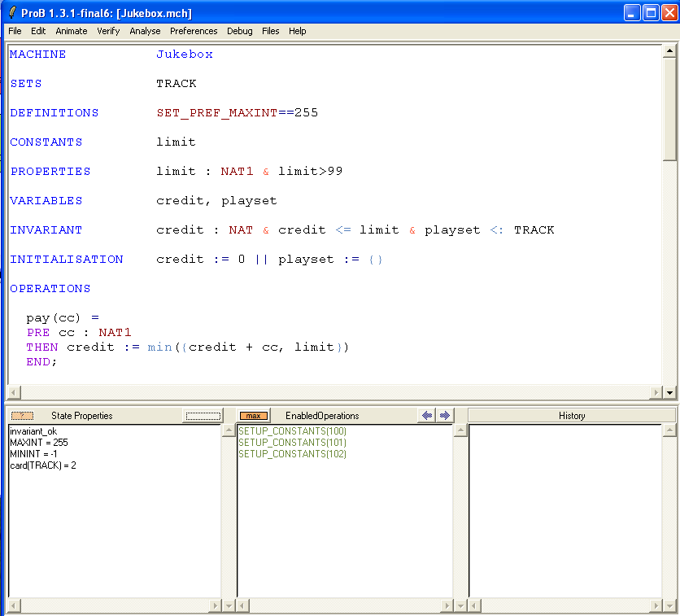The height and width of the screenshot is (616, 680).
Task: Open the Animate menu
Action: [72, 31]
